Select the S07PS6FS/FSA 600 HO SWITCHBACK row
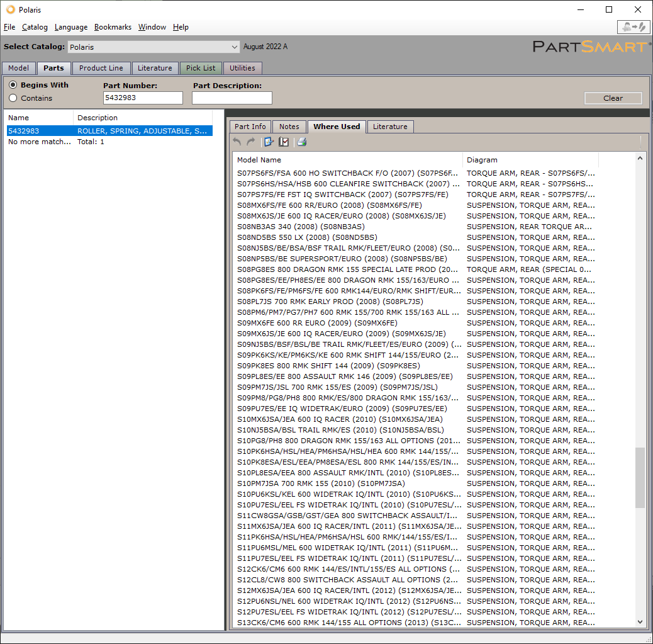The image size is (653, 644). tap(416, 173)
